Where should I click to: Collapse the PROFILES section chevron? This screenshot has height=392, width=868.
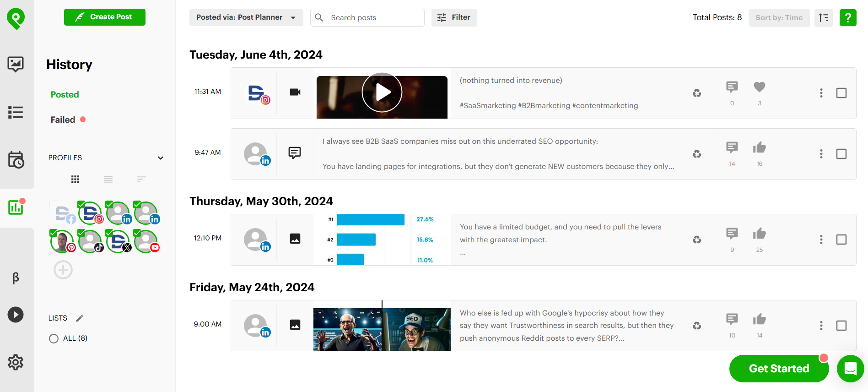point(161,158)
